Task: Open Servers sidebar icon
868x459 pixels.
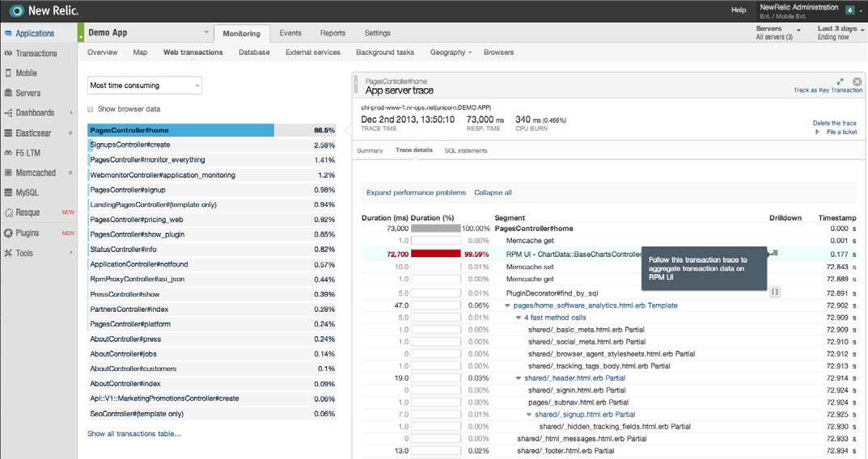Action: pos(8,93)
